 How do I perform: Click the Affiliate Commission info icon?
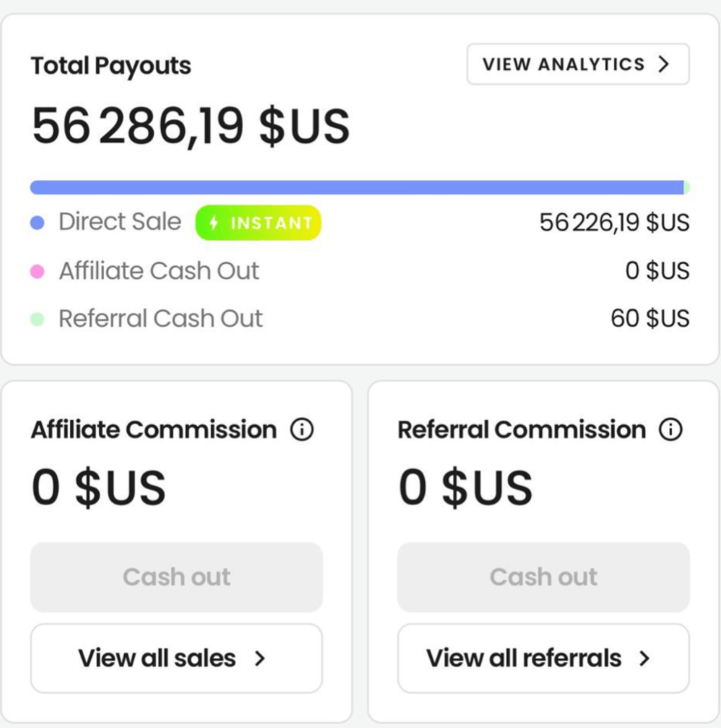click(x=302, y=430)
